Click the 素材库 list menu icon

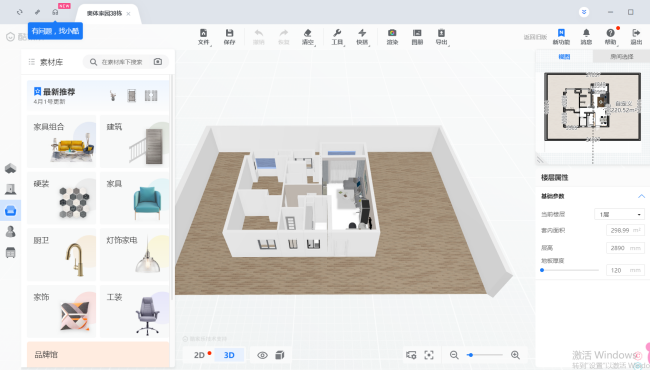[32, 62]
